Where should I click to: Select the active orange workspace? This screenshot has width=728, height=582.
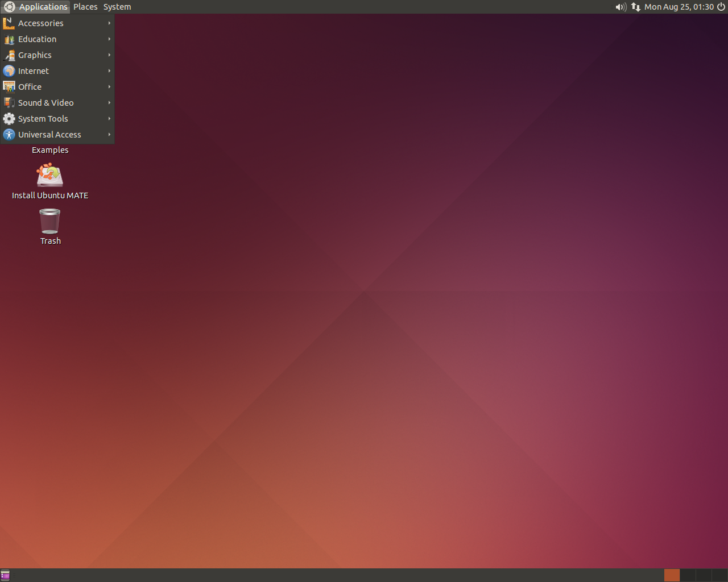tap(672, 575)
